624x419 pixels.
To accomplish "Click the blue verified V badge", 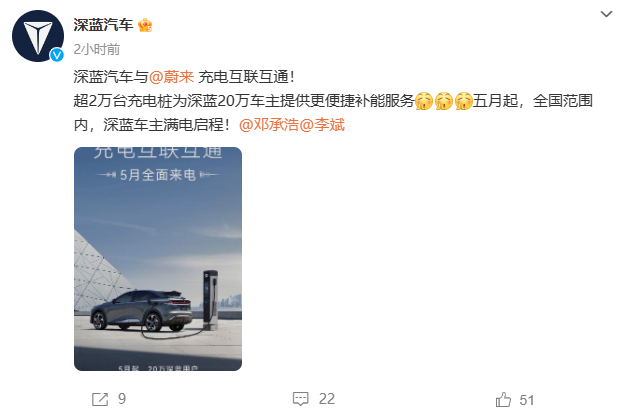I will pos(57,55).
